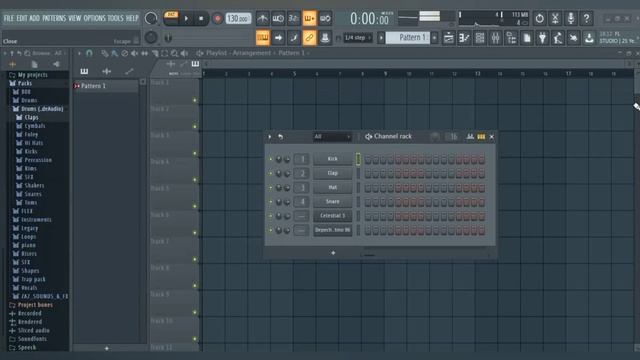The width and height of the screenshot is (640, 360).
Task: Click the Kick channel button
Action: click(333, 159)
